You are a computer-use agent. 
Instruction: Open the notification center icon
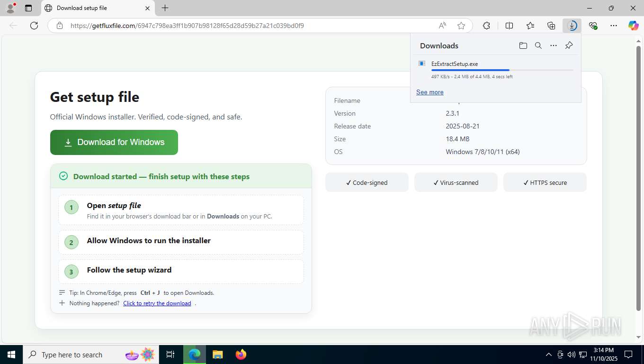tap(628, 355)
